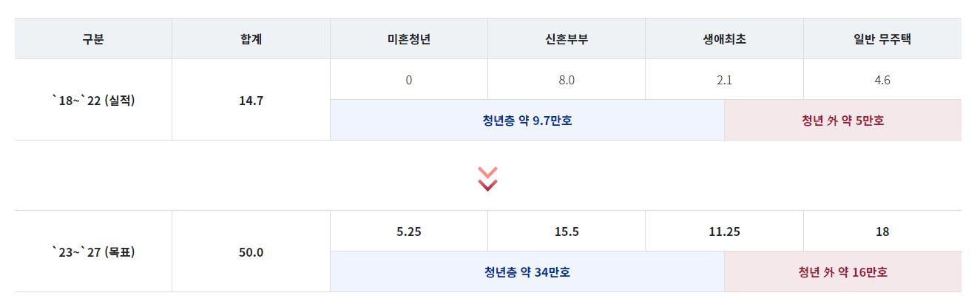Image resolution: width=980 pixels, height=307 pixels.
Task: Click the 신혼부부 column header
Action: coord(567,38)
